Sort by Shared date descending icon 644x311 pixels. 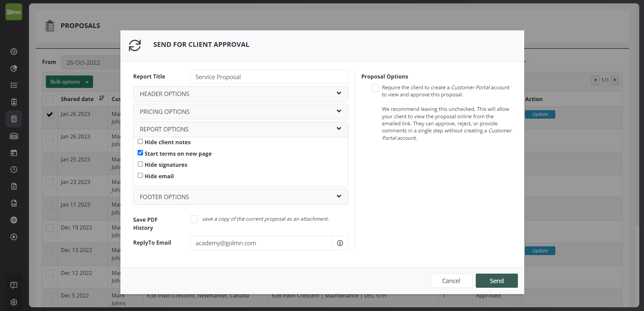[102, 98]
